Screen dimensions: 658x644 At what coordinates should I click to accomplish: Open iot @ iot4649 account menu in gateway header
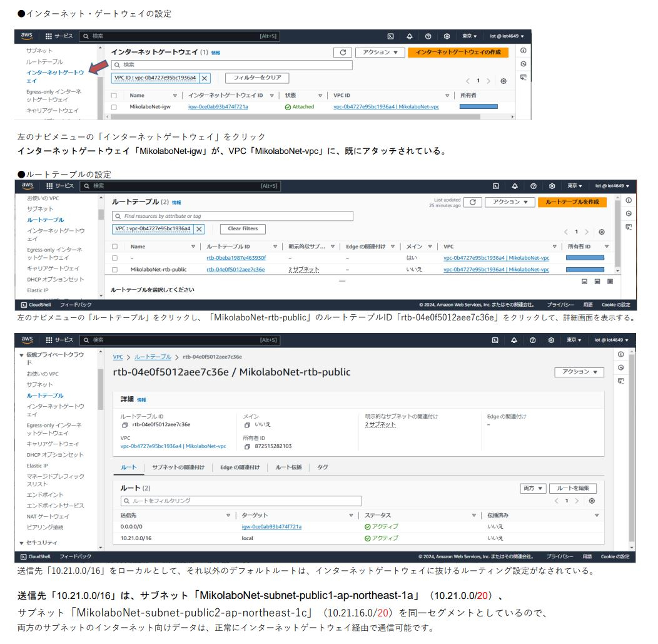pos(507,36)
